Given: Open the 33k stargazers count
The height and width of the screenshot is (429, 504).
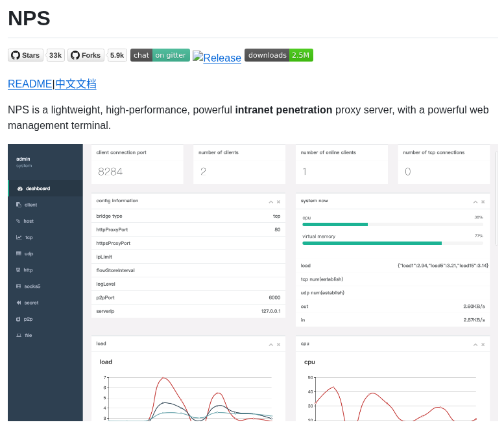Looking at the screenshot, I should (x=55, y=55).
